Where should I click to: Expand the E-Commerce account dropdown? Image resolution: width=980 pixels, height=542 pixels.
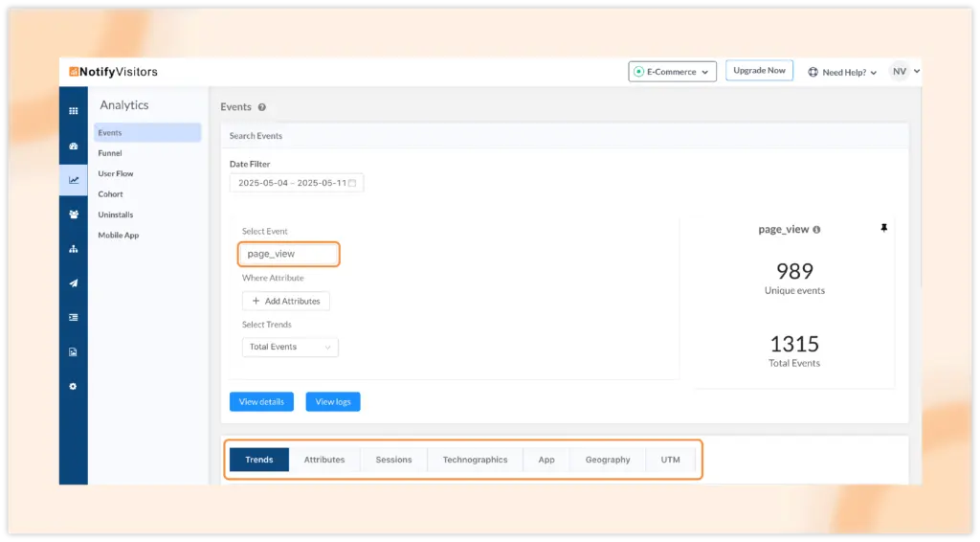click(672, 72)
